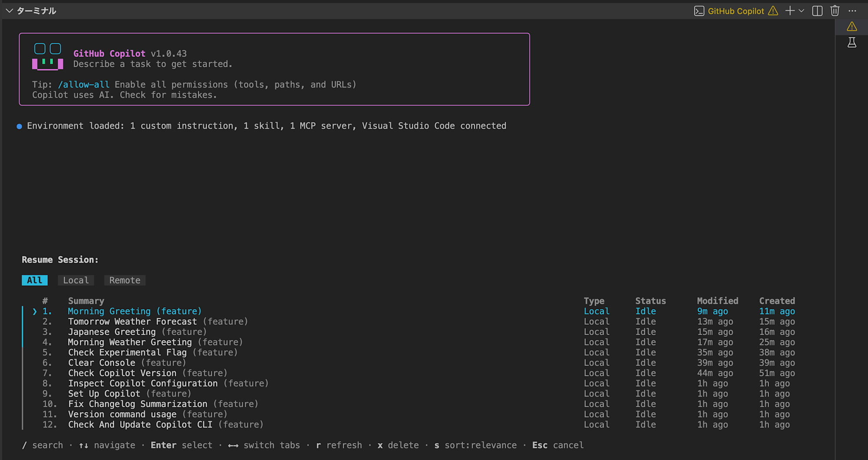Screen dimensions: 868x460
Task: Click the beaker icon in the right strip
Action: pyautogui.click(x=852, y=42)
